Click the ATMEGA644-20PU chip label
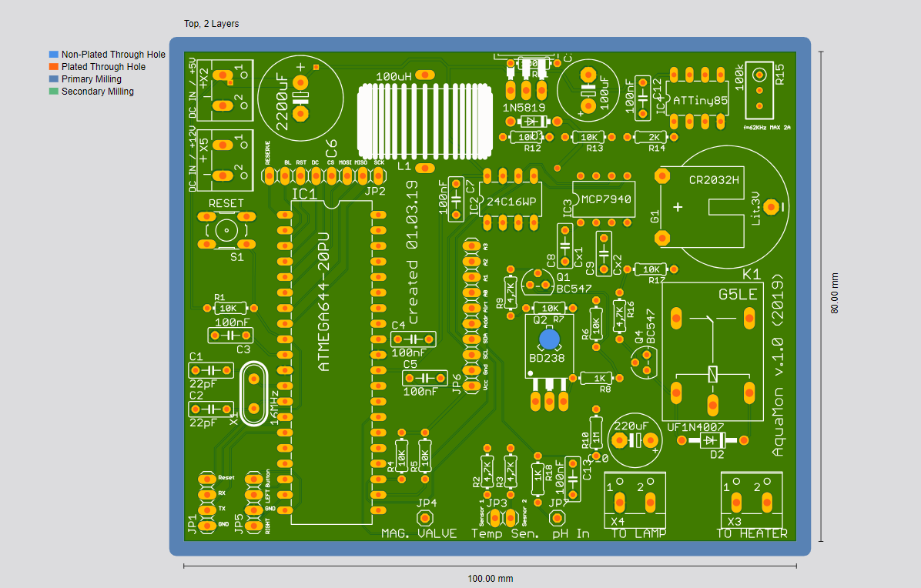 (x=323, y=302)
